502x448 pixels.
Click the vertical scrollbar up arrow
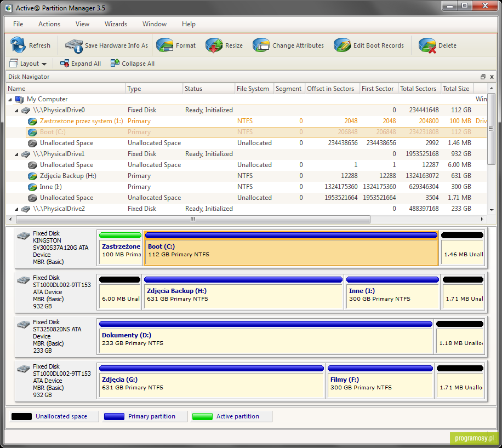492,88
